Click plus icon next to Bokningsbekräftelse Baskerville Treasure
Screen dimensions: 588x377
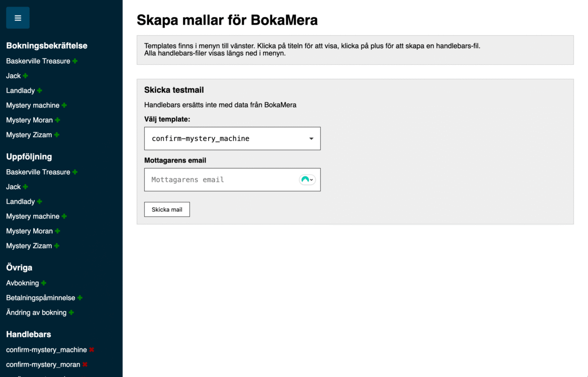[x=75, y=61]
